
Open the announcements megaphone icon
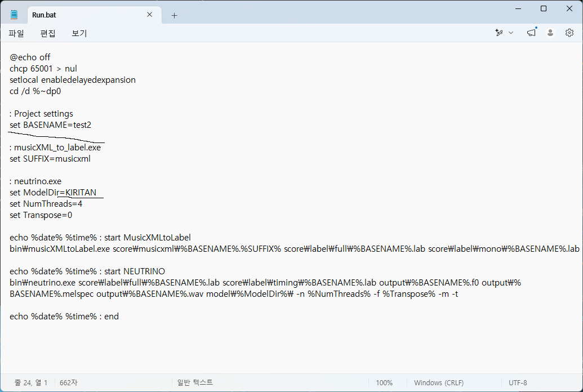531,33
